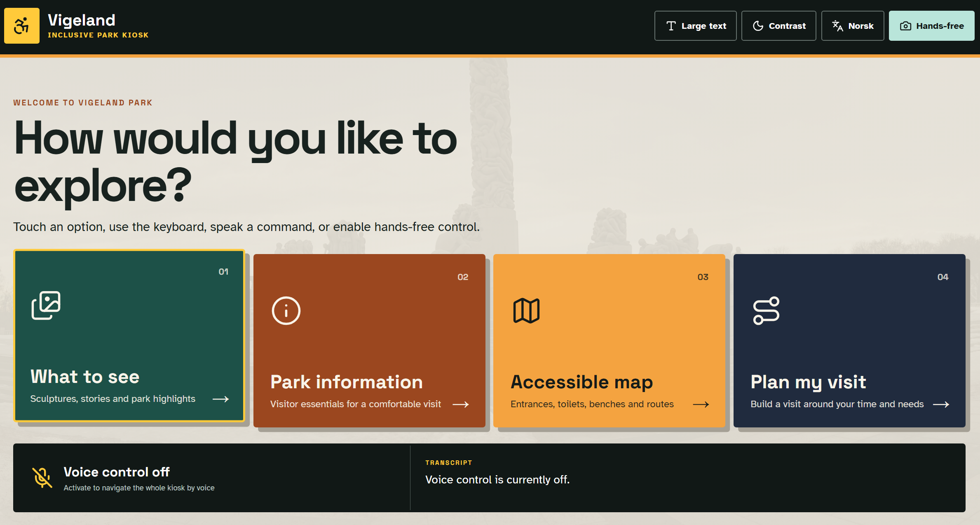Click arrow next to Visitor essentials text
980x525 pixels.
click(461, 404)
